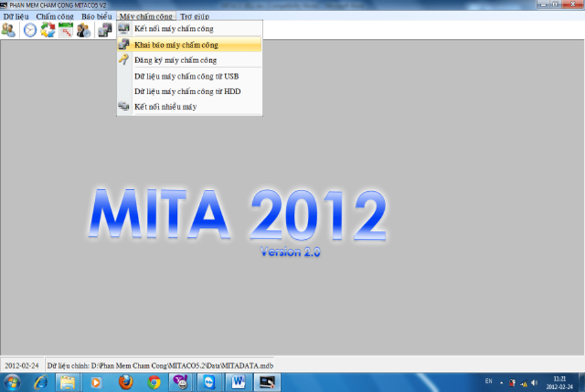585x392 pixels.
Task: Click the employees (two people) toolbar icon
Action: point(8,30)
